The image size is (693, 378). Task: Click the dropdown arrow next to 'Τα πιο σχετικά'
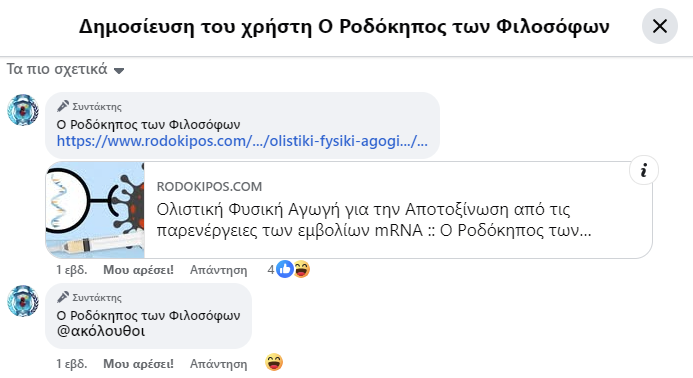[x=119, y=70]
